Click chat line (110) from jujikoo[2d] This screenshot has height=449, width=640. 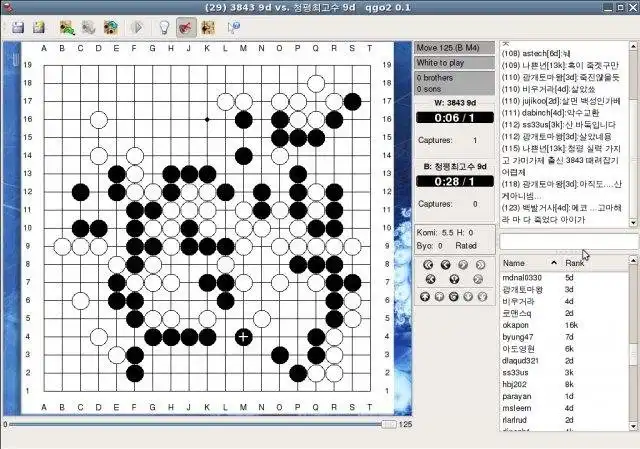tap(561, 101)
